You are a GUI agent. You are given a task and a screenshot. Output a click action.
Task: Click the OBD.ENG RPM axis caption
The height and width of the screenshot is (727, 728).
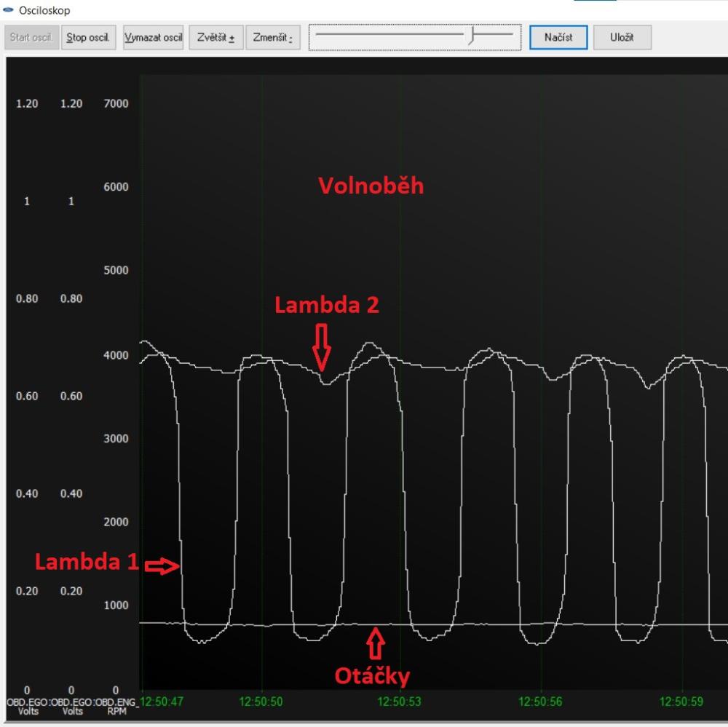(118, 707)
